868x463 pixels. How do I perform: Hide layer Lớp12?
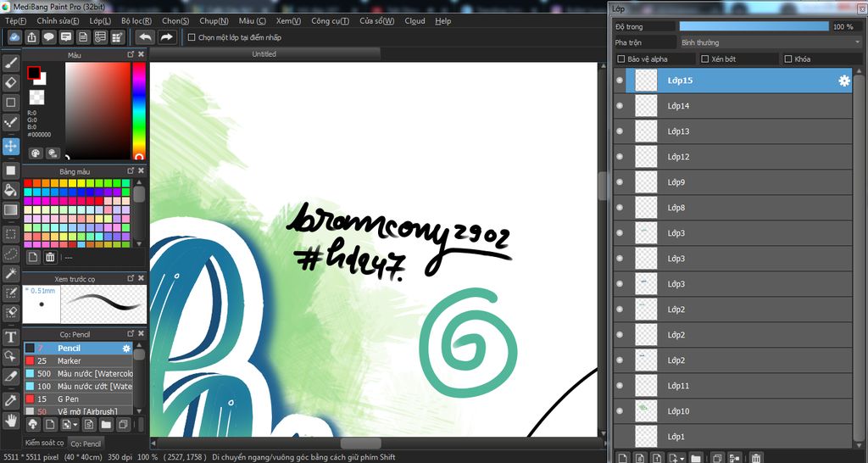tap(620, 157)
